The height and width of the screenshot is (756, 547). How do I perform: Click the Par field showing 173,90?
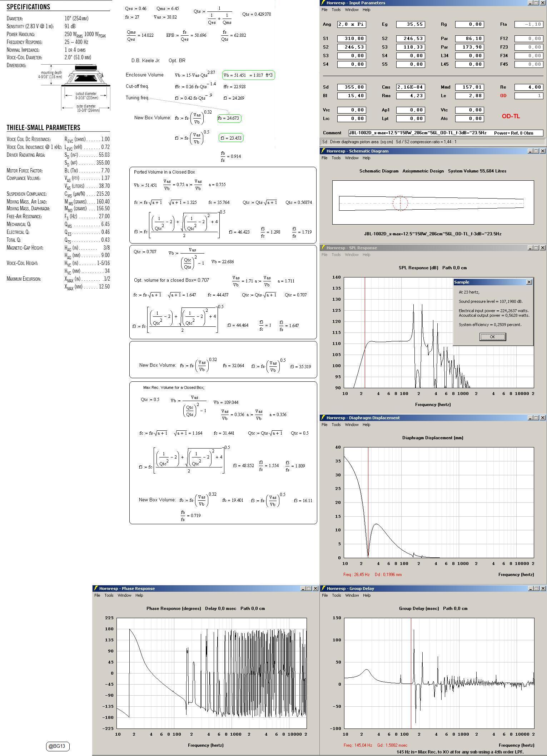[x=469, y=47]
